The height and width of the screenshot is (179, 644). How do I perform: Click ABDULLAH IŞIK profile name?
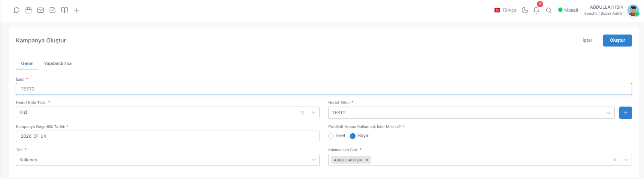607,7
